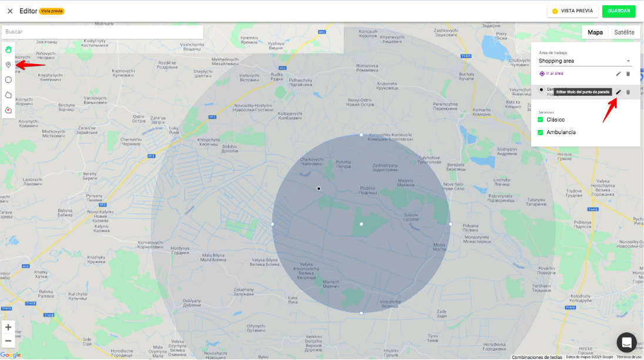Toggle the Ambulancia service checkbox

click(541, 132)
